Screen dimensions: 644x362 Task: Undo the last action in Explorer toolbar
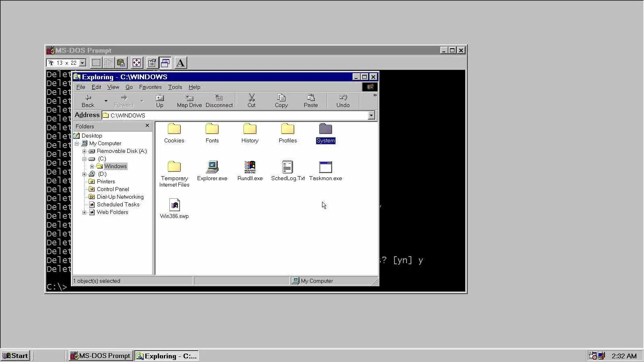[343, 101]
